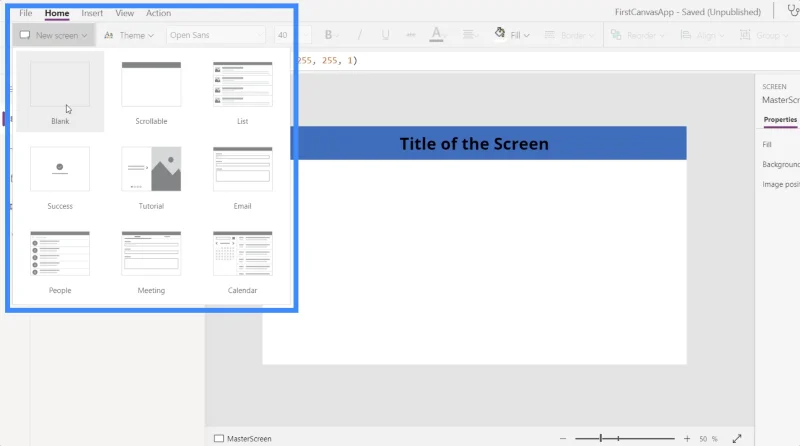The image size is (800, 446).
Task: Open the Align dropdown
Action: click(x=703, y=35)
